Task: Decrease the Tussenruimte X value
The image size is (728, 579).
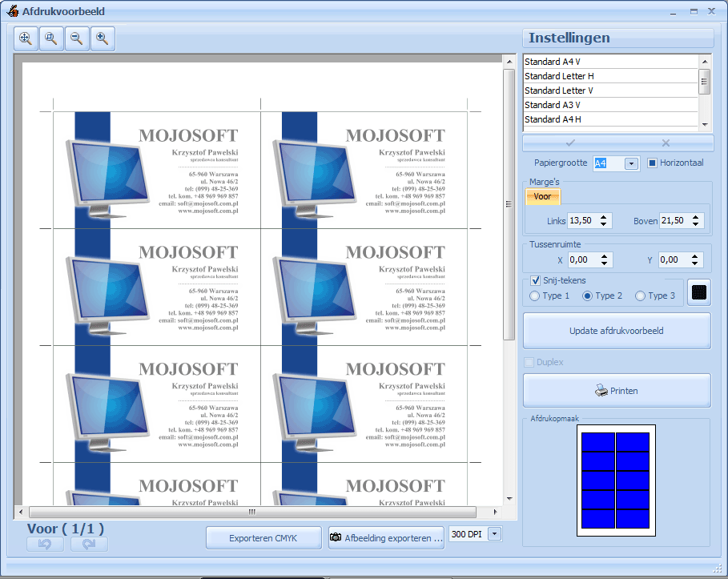Action: (604, 263)
